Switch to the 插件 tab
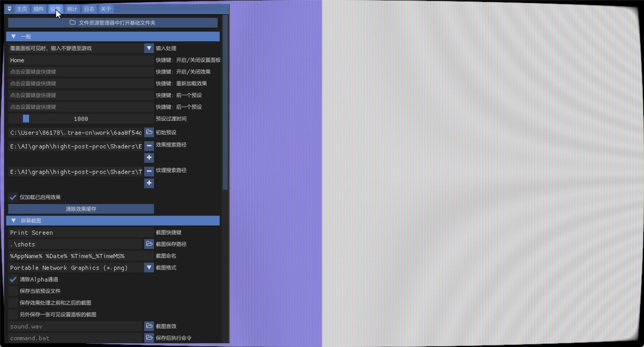Viewport: 644px width, 347px height. (38, 9)
